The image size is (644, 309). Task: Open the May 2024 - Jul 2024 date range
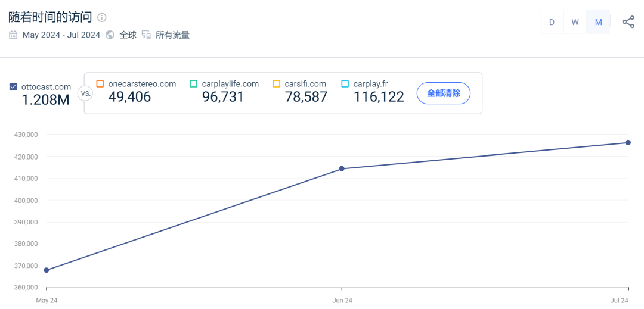tap(61, 35)
